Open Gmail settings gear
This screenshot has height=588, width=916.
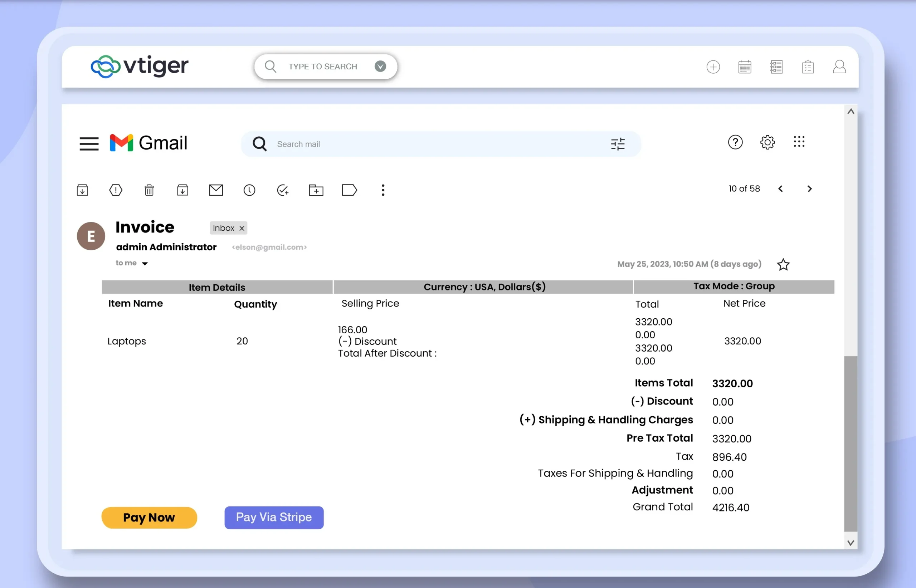[767, 142]
